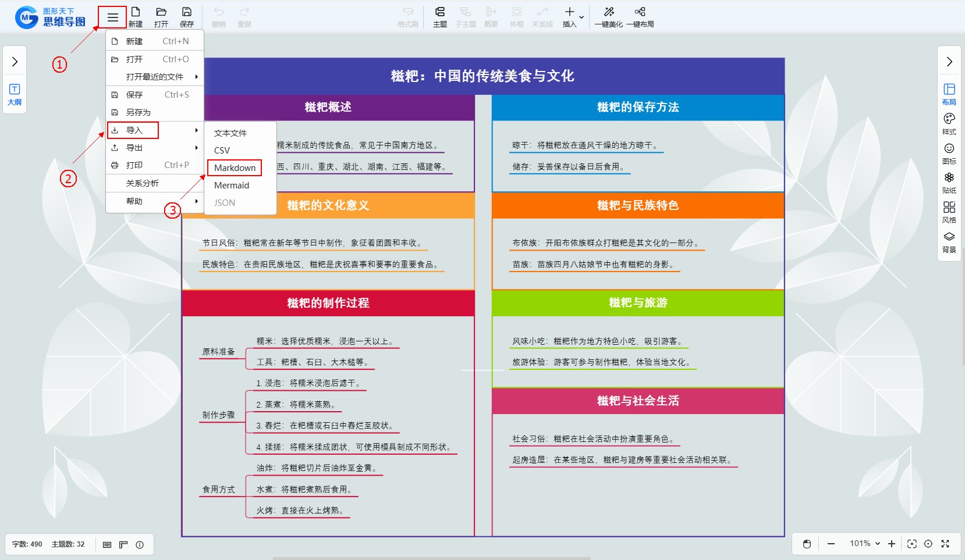This screenshot has width=965, height=560.
Task: Toggle the mouse mode icon
Action: point(807,544)
